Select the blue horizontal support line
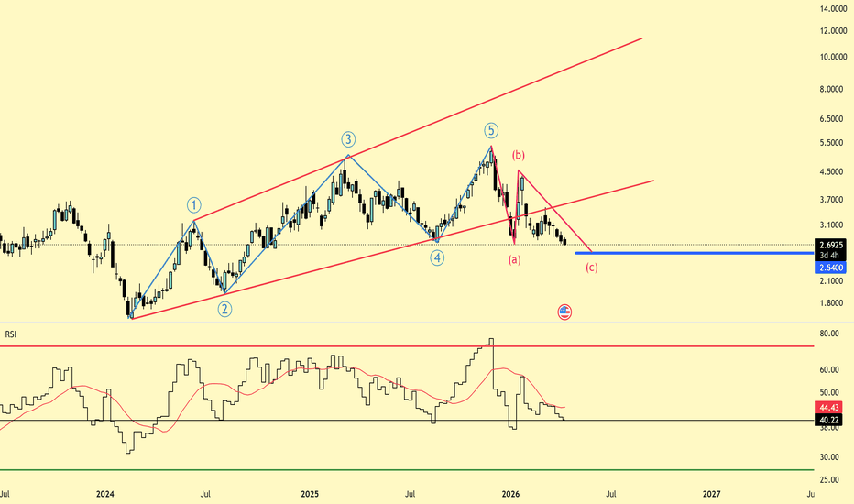Viewport: 854px width, 504px height. (695, 253)
